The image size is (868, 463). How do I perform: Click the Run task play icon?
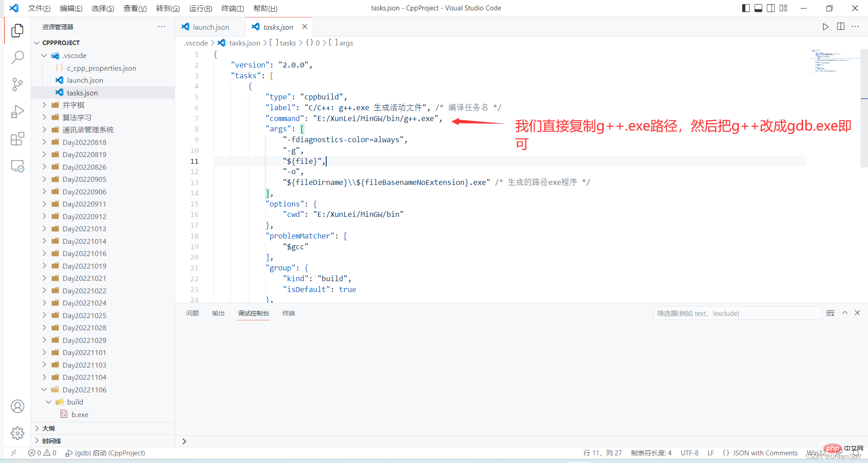(825, 27)
